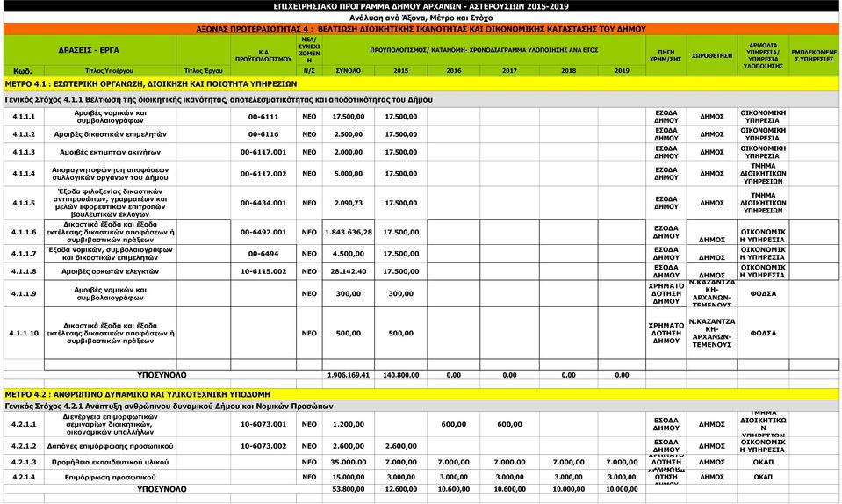This screenshot has height=504, width=842.
Task: Click the yellow 'ΜΕΤΡΟ 4.1' section row
Action: [x=421, y=83]
